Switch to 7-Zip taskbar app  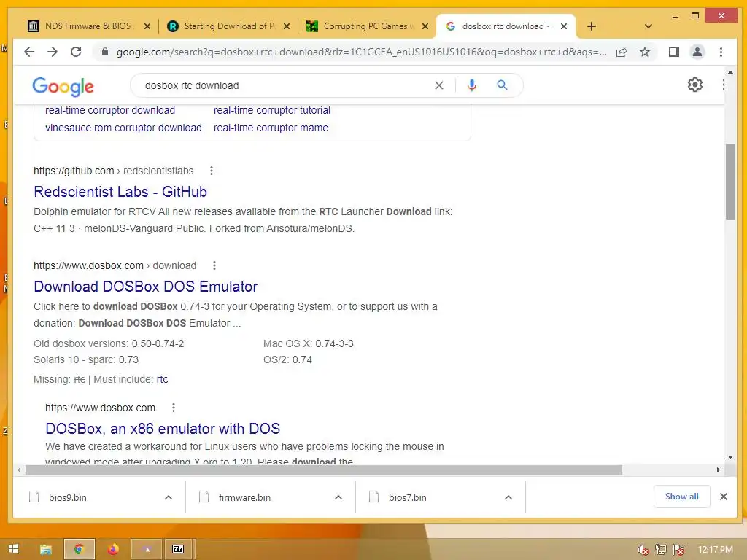pyautogui.click(x=178, y=549)
